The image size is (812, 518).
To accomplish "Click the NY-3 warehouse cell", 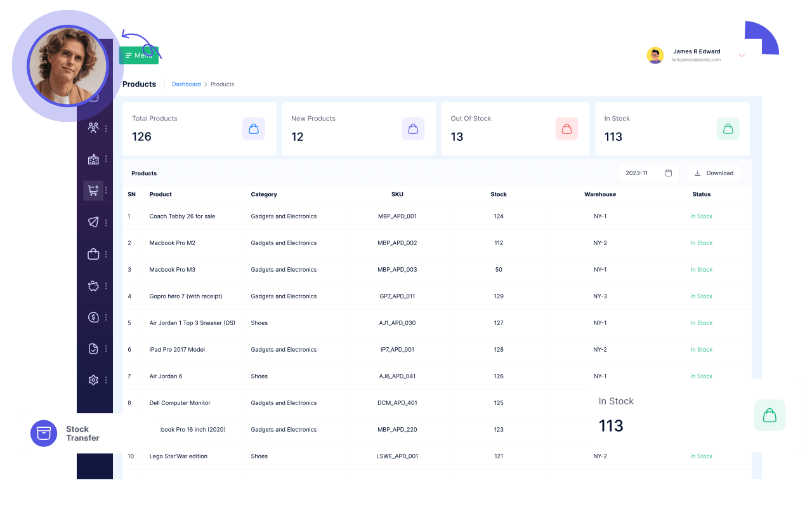I will pyautogui.click(x=600, y=296).
